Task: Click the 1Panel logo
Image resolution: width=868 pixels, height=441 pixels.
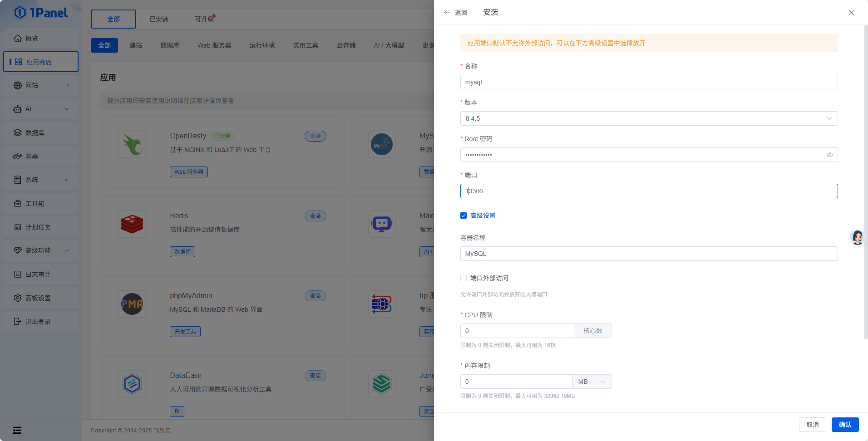Action: click(x=41, y=12)
